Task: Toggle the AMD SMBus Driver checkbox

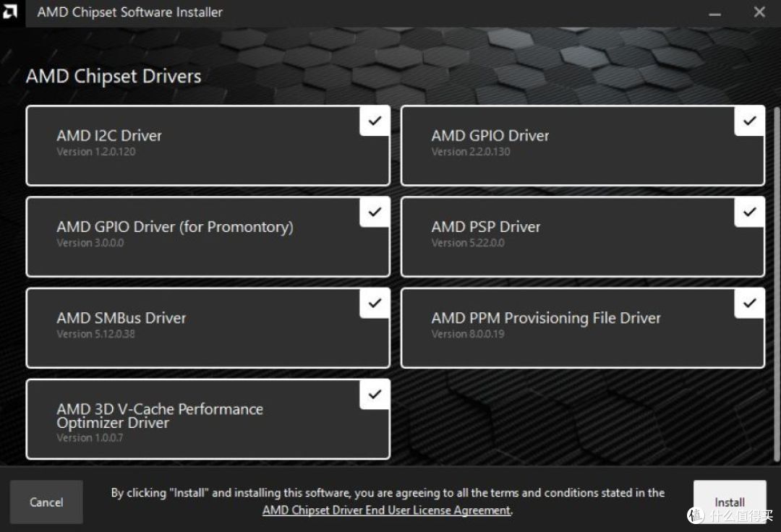Action: (x=374, y=304)
